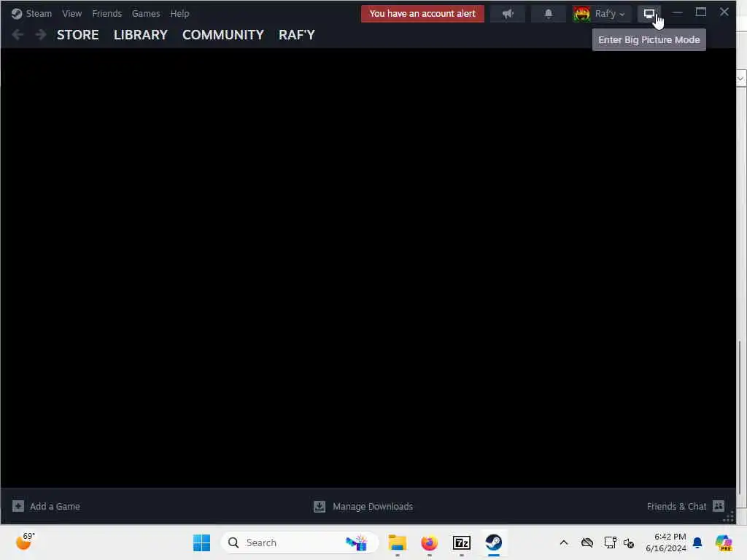The width and height of the screenshot is (747, 560).
Task: Click the Raf'y profile avatar
Action: coord(581,13)
